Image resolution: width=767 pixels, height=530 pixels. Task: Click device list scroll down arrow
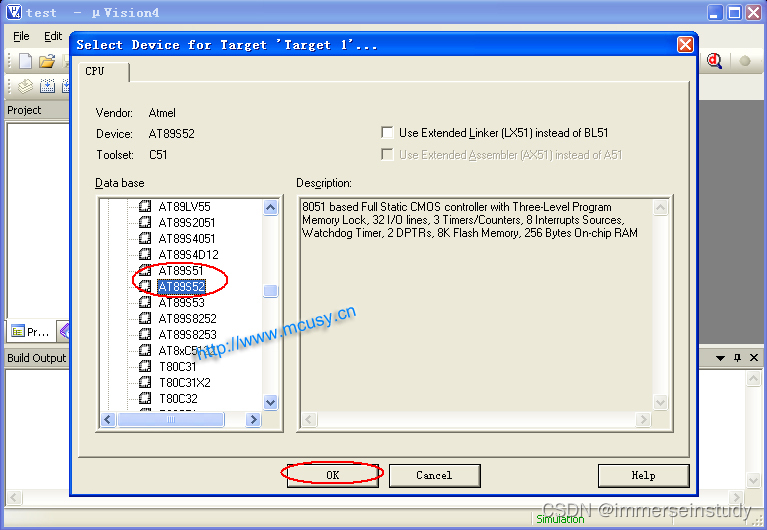[x=271, y=402]
